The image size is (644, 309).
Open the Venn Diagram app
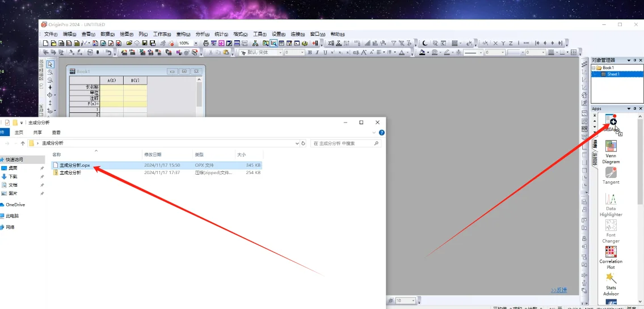coord(611,152)
